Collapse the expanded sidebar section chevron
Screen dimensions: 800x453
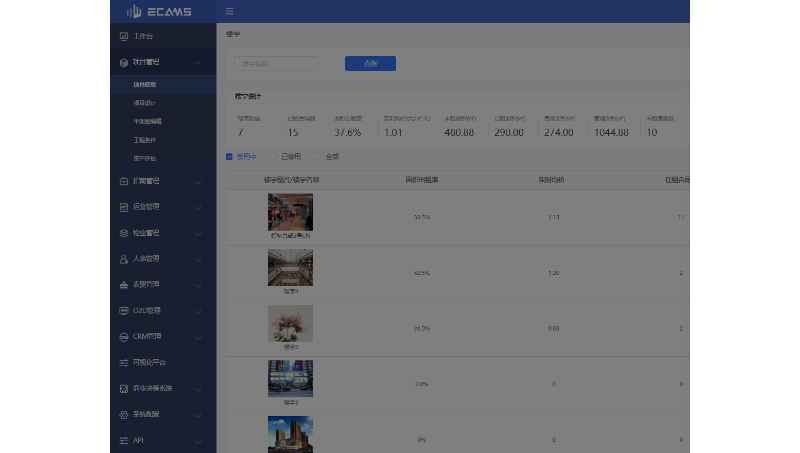pos(198,62)
